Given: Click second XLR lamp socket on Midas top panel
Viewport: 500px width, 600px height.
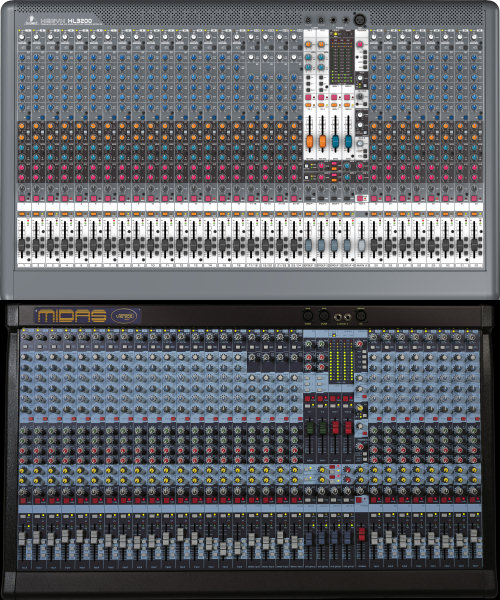Looking at the screenshot, I should (x=324, y=316).
